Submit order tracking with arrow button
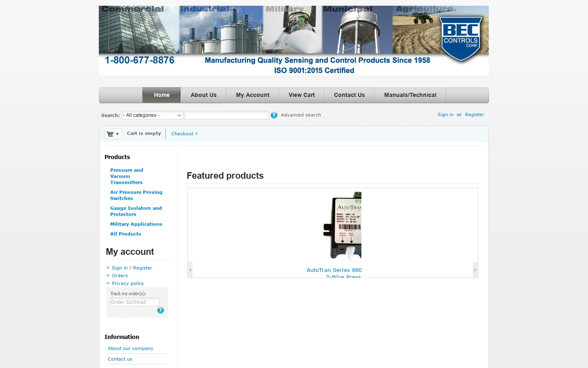 point(160,310)
